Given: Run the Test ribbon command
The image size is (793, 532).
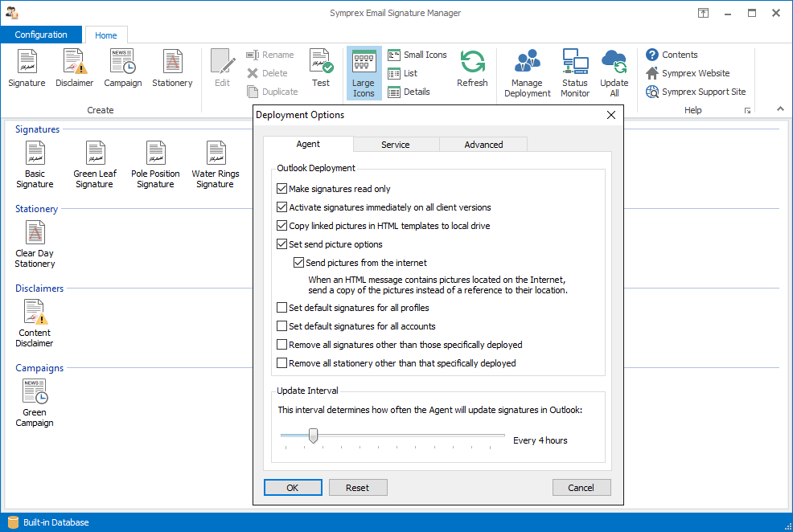Looking at the screenshot, I should (321, 68).
